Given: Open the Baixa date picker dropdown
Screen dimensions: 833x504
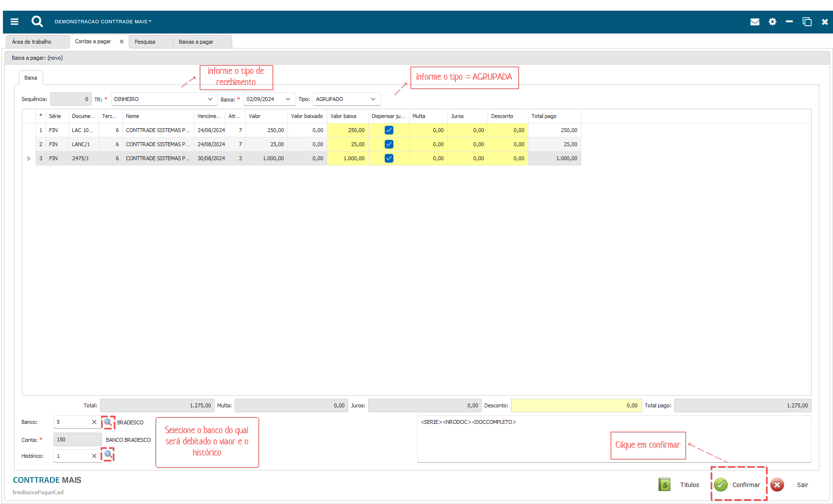Looking at the screenshot, I should 288,99.
